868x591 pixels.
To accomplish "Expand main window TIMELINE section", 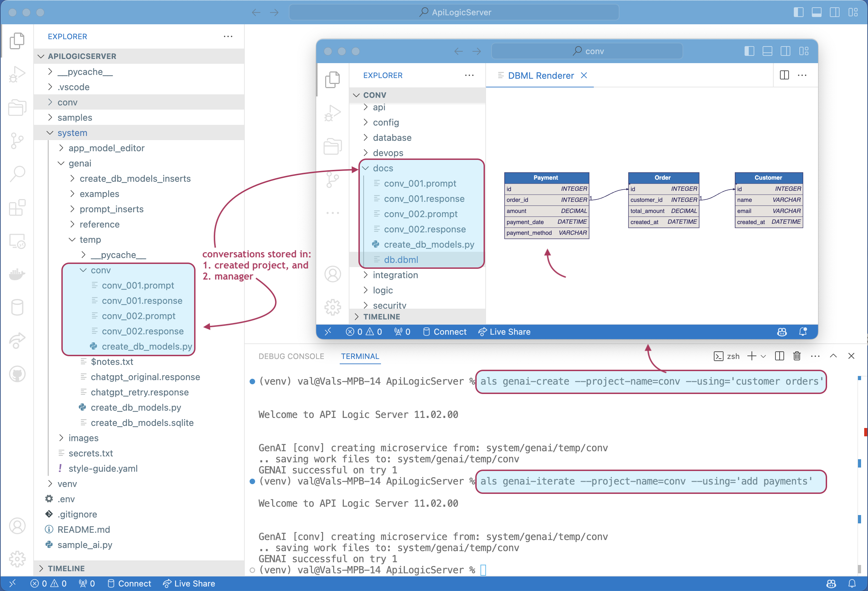I will [139, 568].
